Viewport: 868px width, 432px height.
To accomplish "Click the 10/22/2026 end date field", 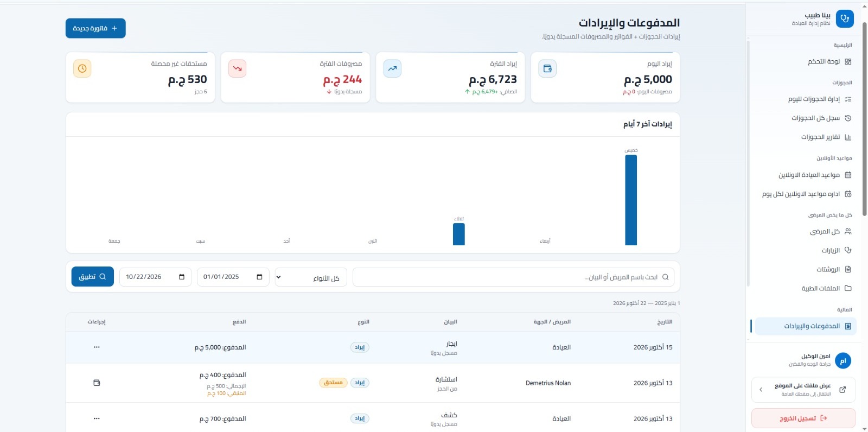I will click(155, 277).
